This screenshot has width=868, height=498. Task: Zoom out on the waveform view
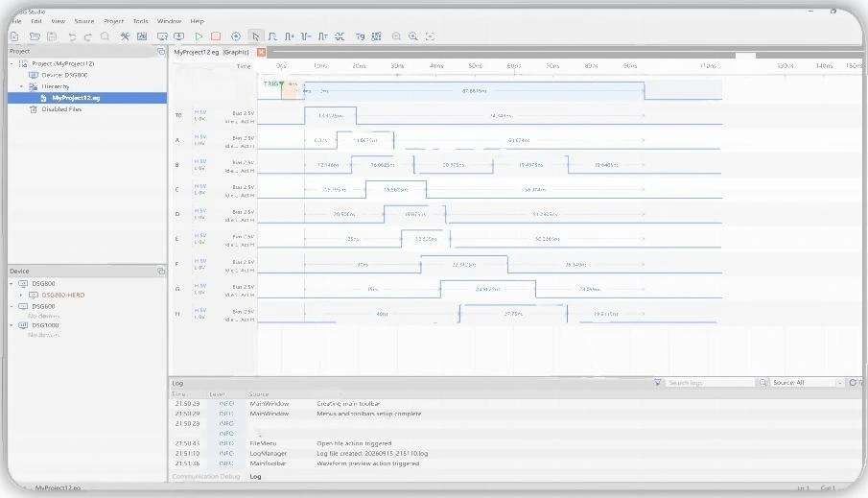(396, 36)
